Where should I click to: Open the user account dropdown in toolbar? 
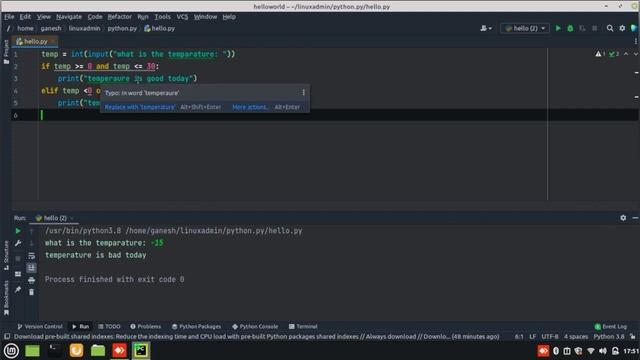point(486,28)
